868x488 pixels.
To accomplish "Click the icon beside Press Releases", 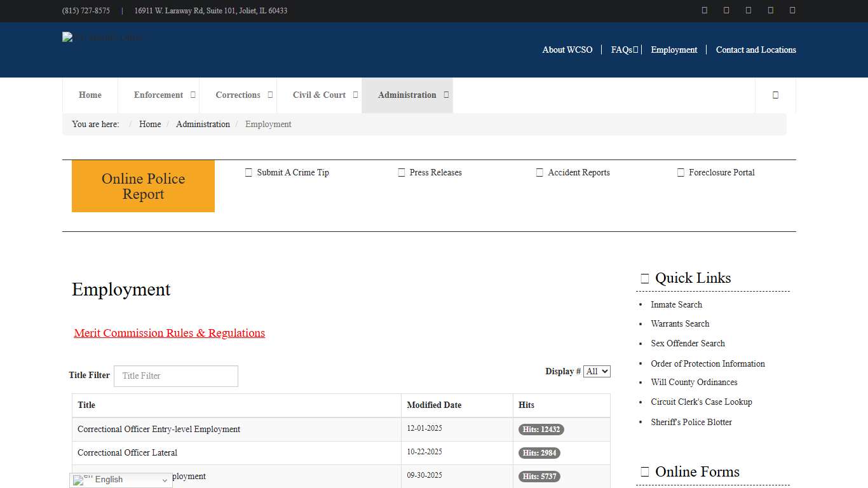I will pyautogui.click(x=401, y=173).
